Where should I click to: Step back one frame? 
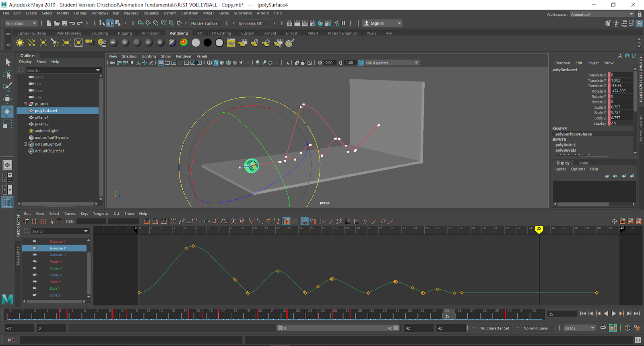coord(590,313)
